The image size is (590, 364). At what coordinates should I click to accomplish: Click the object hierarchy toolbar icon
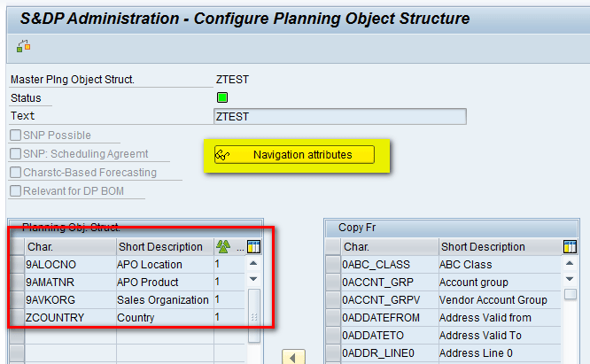point(23,46)
